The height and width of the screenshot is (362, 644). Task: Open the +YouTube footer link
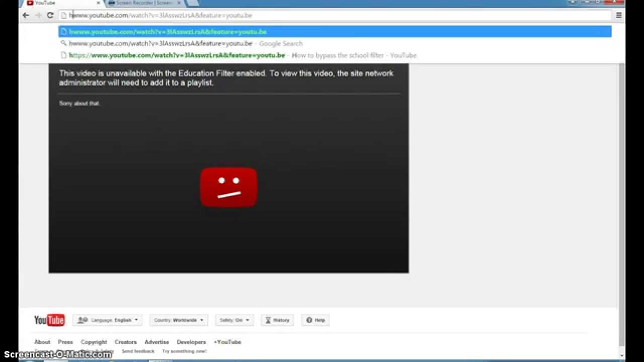click(x=227, y=342)
